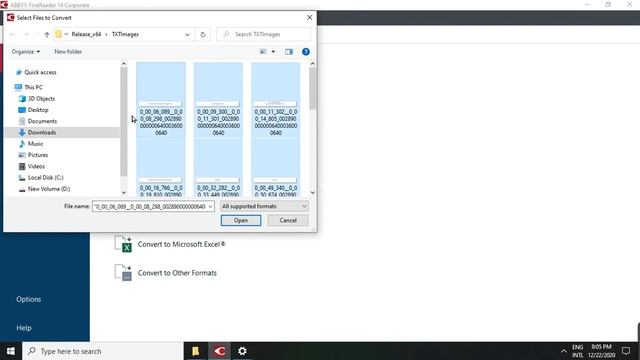Image resolution: width=640 pixels, height=360 pixels.
Task: Click taskbar Type here to search box
Action: [x=102, y=351]
